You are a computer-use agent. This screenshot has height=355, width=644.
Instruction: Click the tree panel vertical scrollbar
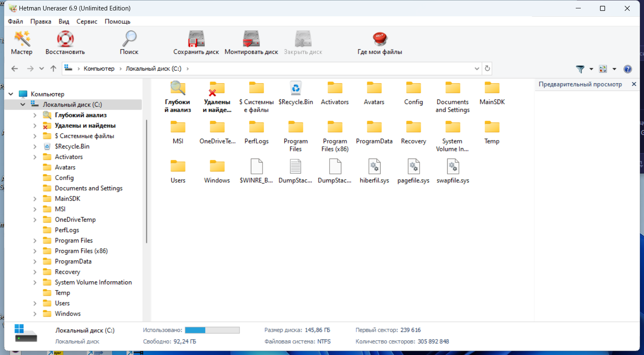(147, 181)
